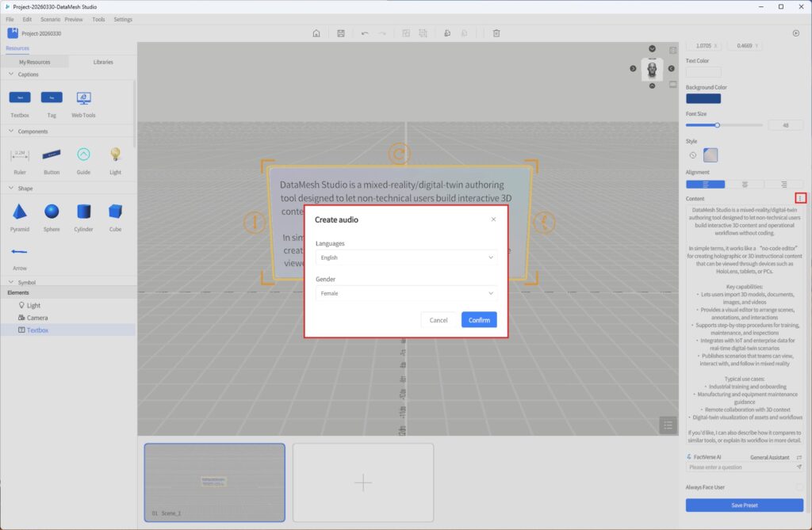Image resolution: width=812 pixels, height=530 pixels.
Task: Switch to the Libraries tab
Action: point(102,62)
